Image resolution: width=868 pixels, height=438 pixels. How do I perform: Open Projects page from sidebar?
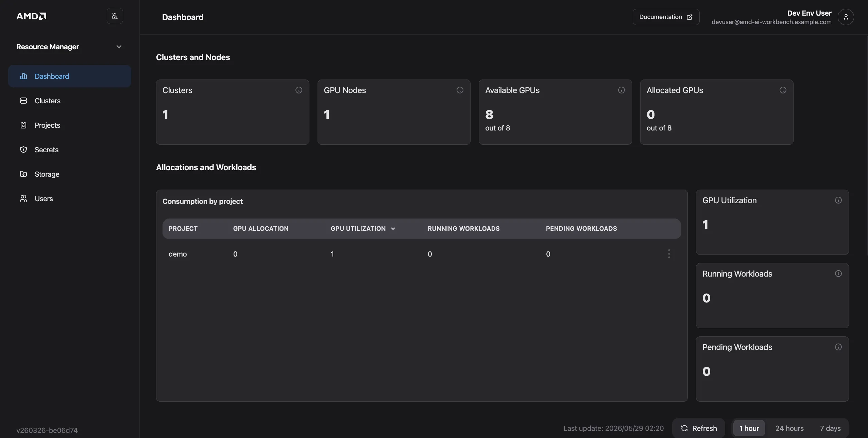pos(70,125)
